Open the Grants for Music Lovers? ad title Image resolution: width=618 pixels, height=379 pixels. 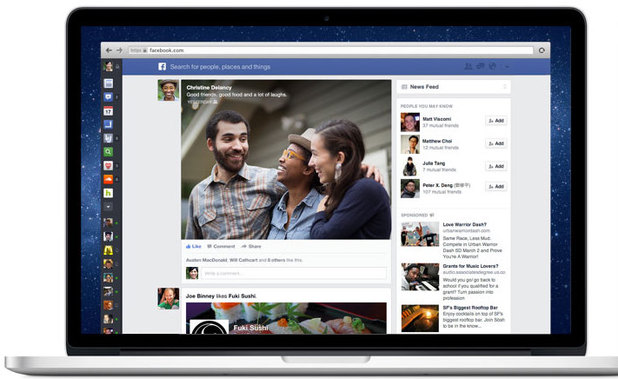[471, 266]
